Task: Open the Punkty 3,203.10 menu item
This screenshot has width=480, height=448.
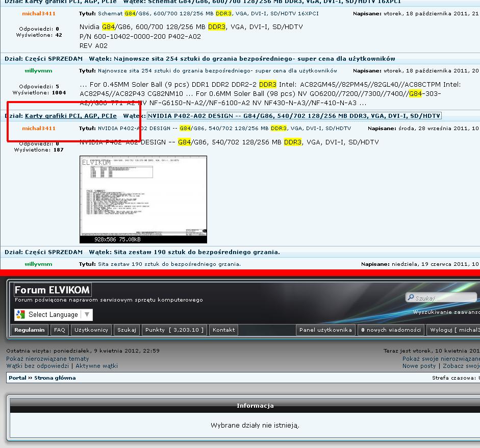Action: tap(174, 330)
